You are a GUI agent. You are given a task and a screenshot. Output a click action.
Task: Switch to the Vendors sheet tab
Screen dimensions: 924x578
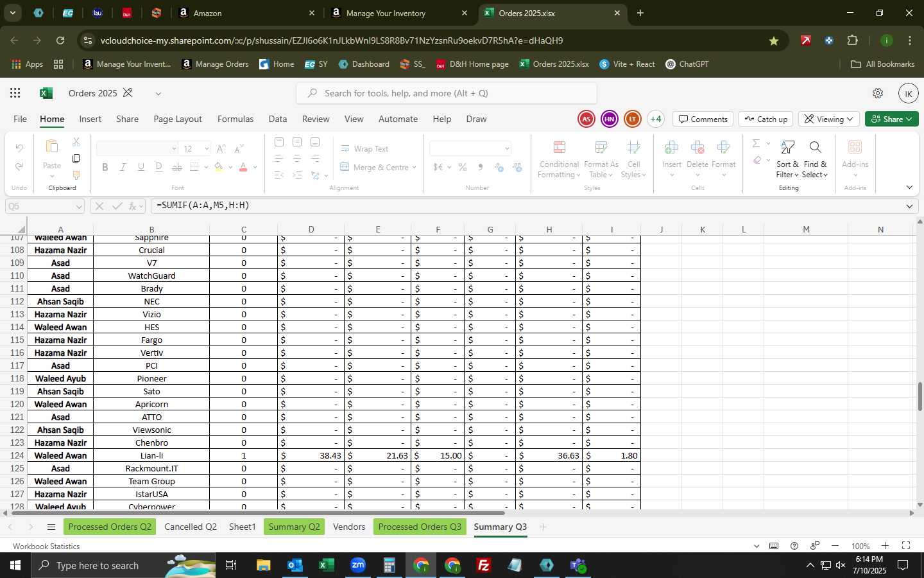pos(349,527)
